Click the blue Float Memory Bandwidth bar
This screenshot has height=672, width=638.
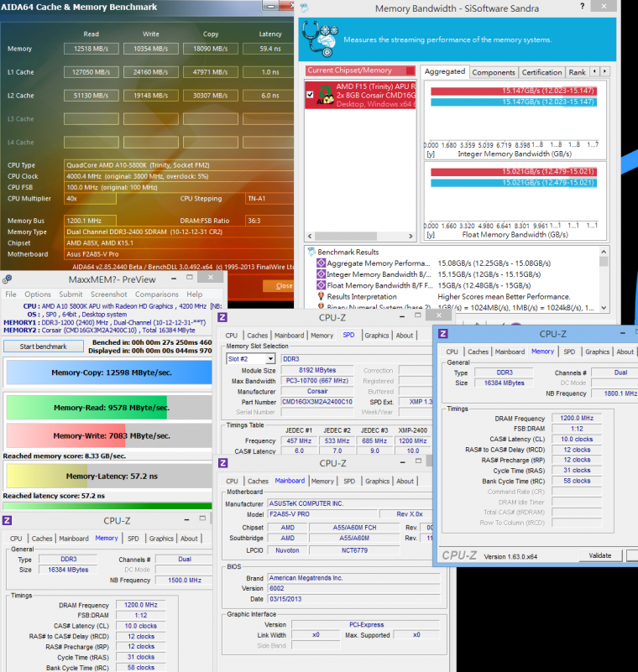[x=514, y=183]
